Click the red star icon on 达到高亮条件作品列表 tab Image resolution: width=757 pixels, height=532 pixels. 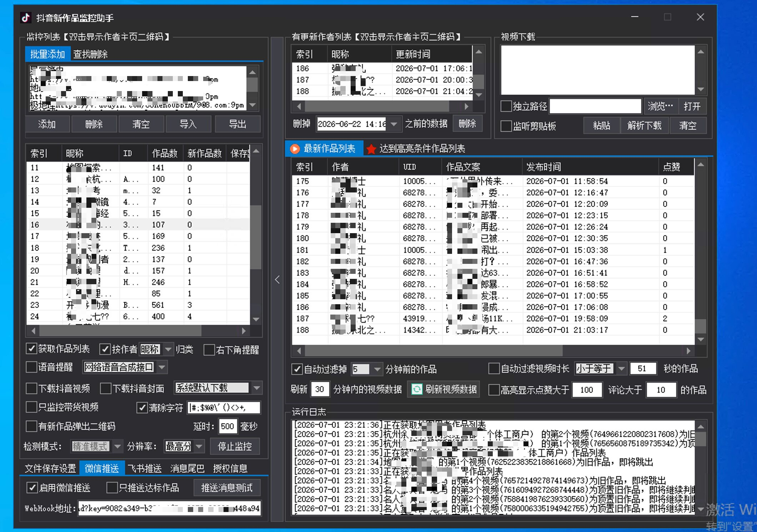[x=371, y=149]
